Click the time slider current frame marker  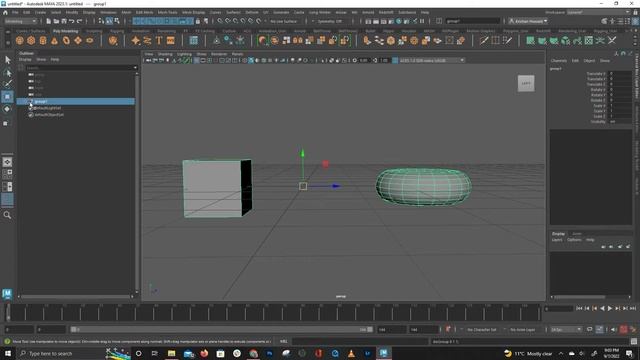[x=7, y=313]
